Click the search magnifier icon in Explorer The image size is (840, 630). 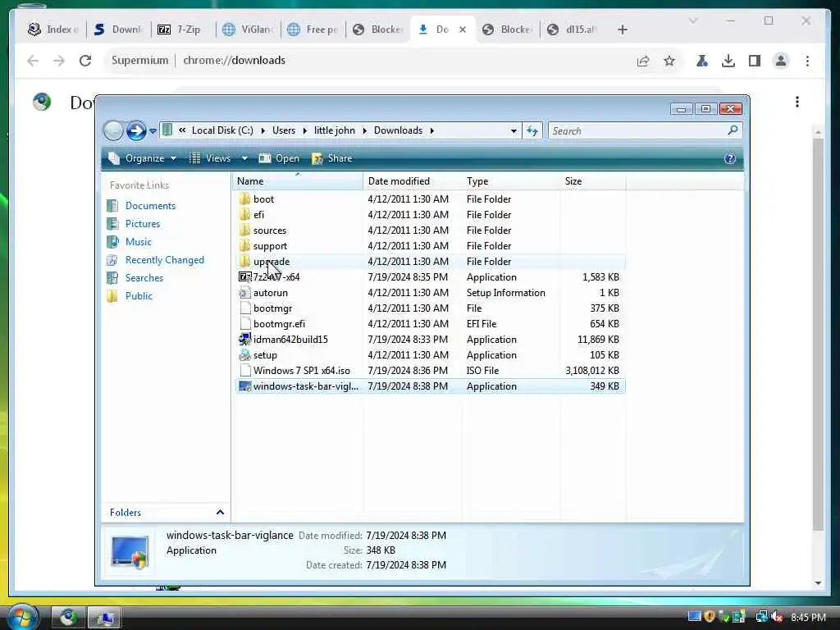pos(733,130)
